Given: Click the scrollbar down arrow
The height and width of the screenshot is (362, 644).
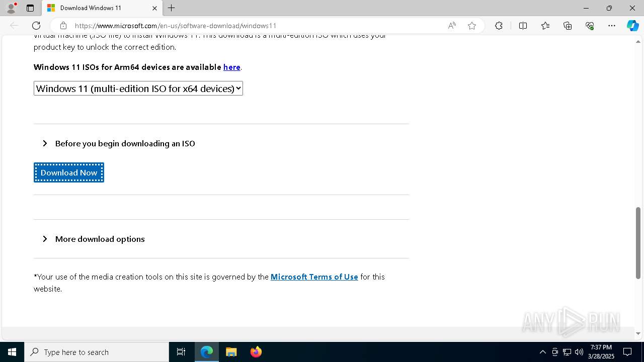Looking at the screenshot, I should point(638,333).
